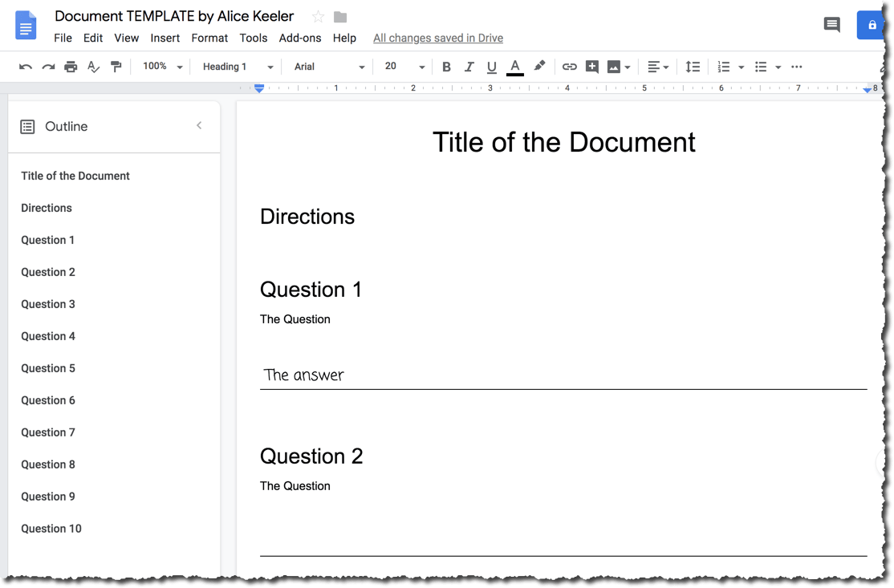Expand numbered list style arrow
This screenshot has width=894, height=588.
pos(742,67)
